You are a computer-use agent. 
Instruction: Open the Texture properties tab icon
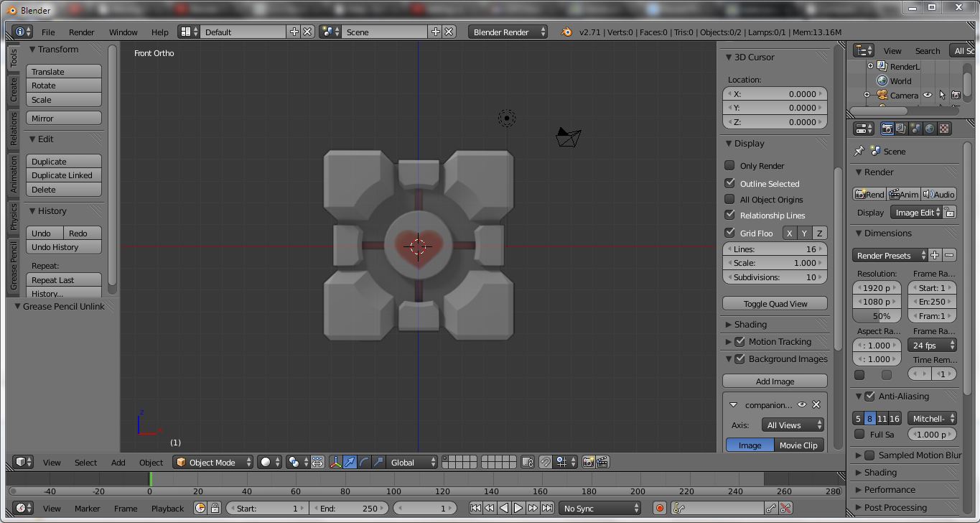(x=944, y=129)
